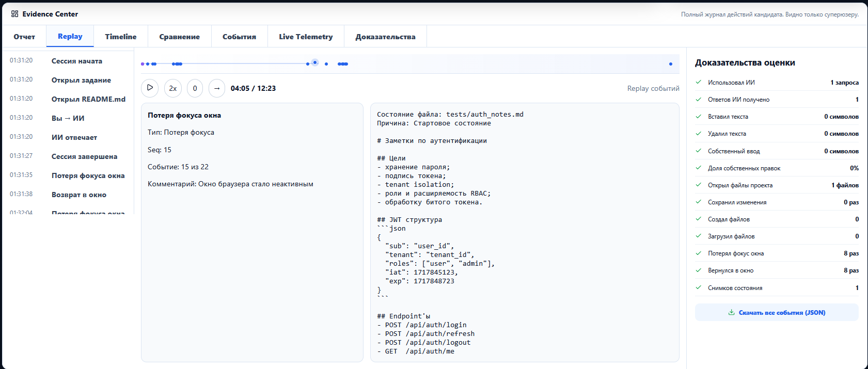Click the highlighted current-position marker on timeline
This screenshot has width=868, height=369.
coord(315,62)
